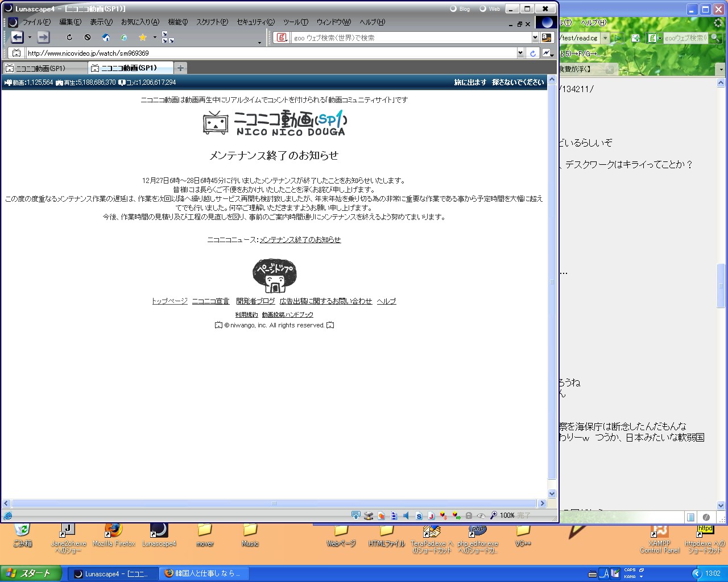This screenshot has width=728, height=582.
Task: Click the eye privacy status icon
Action: (x=481, y=516)
